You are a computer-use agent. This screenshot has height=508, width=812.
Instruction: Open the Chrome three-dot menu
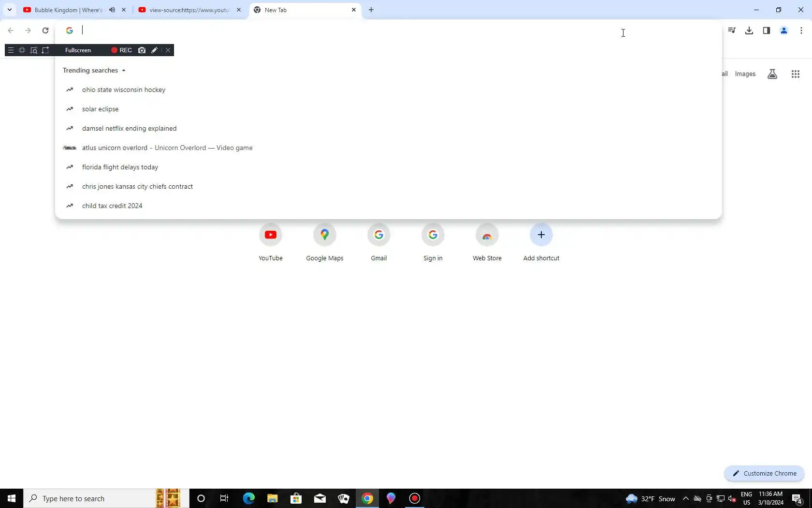[x=801, y=30]
